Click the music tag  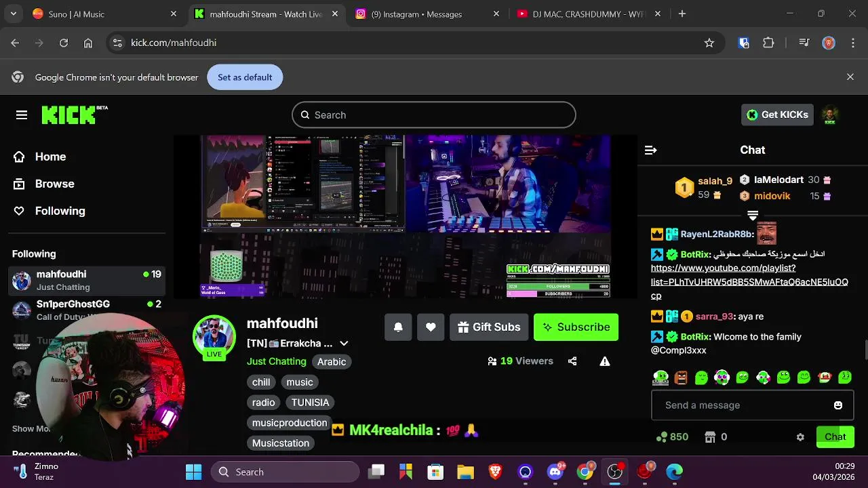pyautogui.click(x=300, y=382)
